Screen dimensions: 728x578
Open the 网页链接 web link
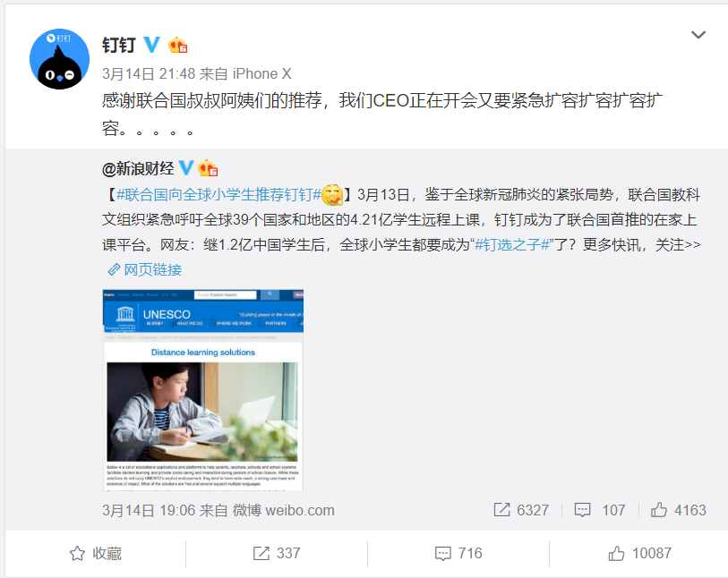[145, 269]
